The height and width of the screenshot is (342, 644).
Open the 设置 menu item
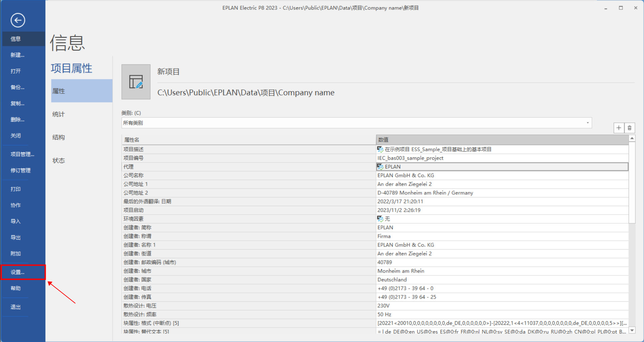(17, 272)
